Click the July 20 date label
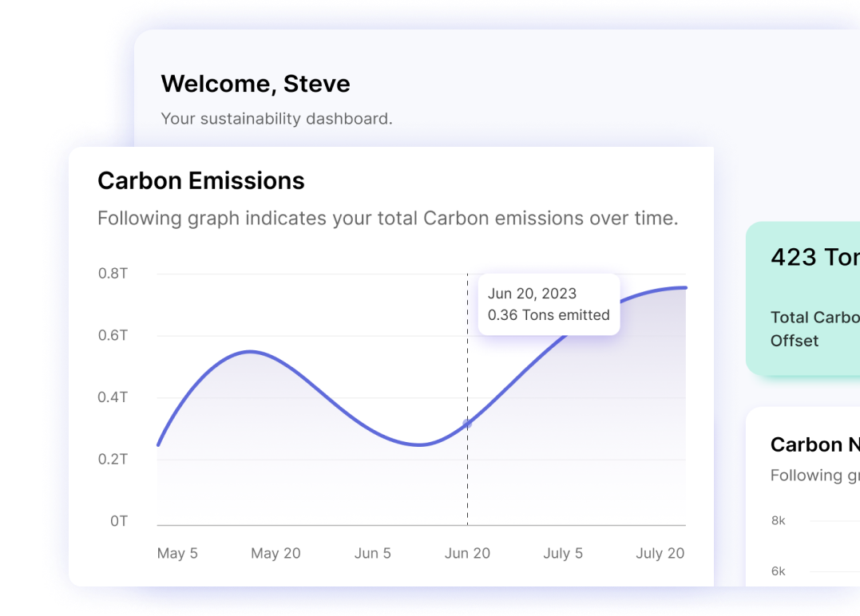The height and width of the screenshot is (616, 860). (x=660, y=553)
